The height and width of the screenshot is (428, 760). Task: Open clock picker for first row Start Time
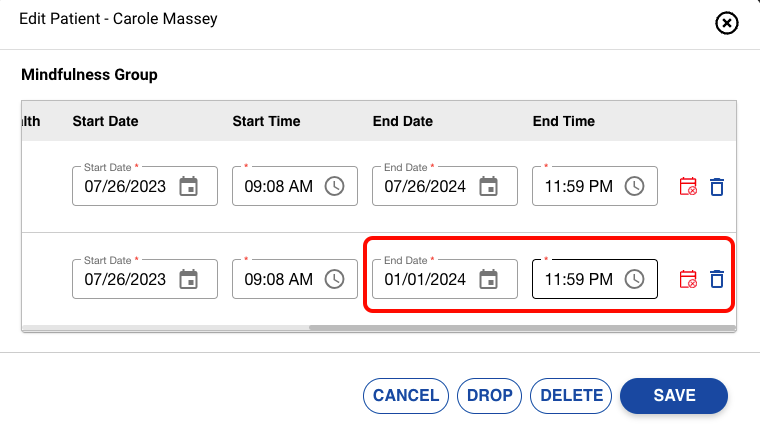tap(334, 186)
